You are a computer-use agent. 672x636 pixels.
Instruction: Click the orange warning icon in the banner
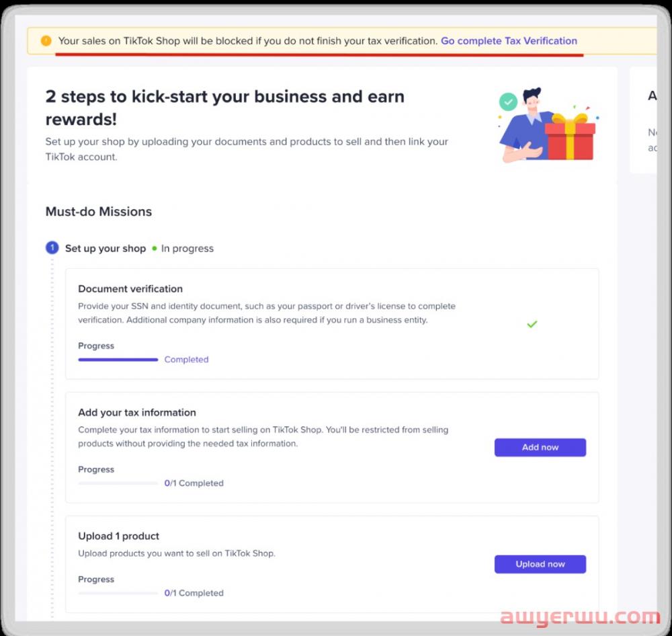pyautogui.click(x=46, y=41)
